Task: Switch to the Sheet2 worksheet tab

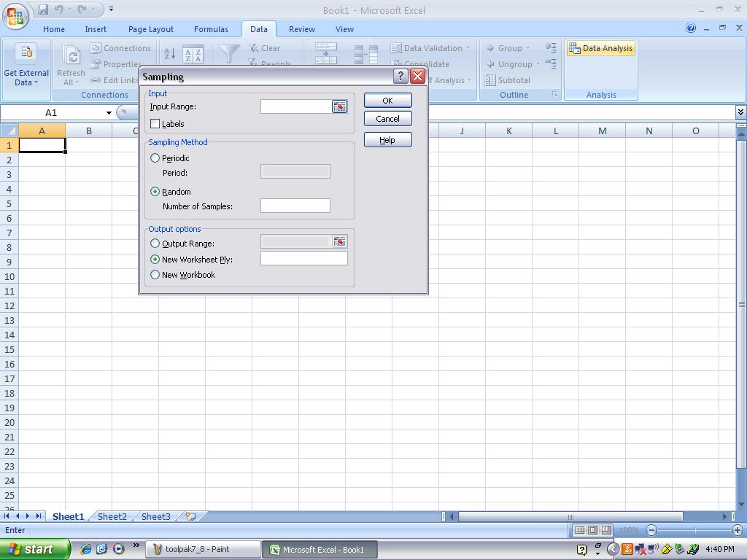Action: (112, 516)
